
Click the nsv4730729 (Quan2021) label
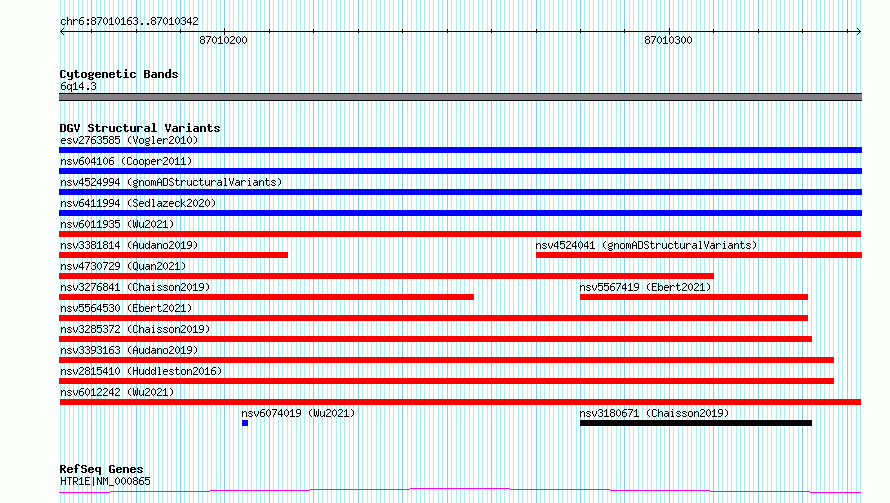(123, 266)
